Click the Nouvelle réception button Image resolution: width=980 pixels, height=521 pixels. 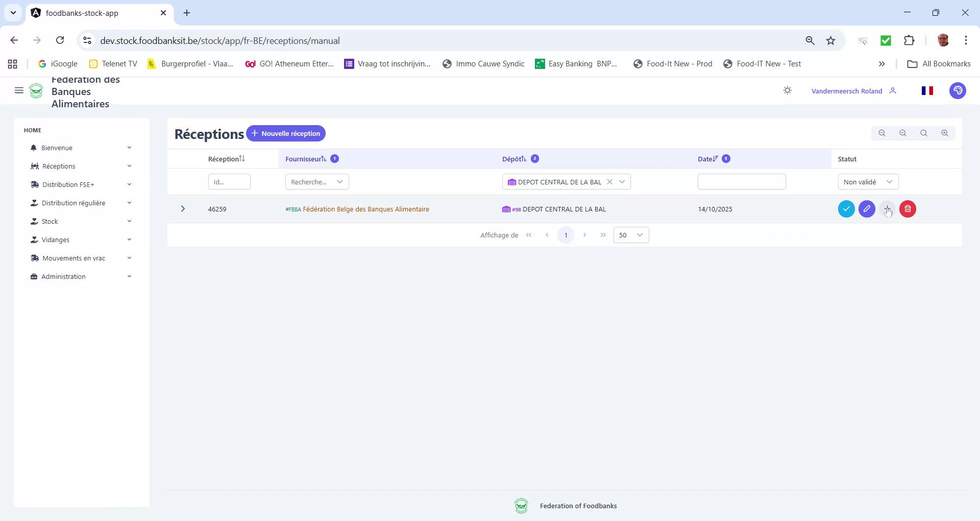(286, 133)
